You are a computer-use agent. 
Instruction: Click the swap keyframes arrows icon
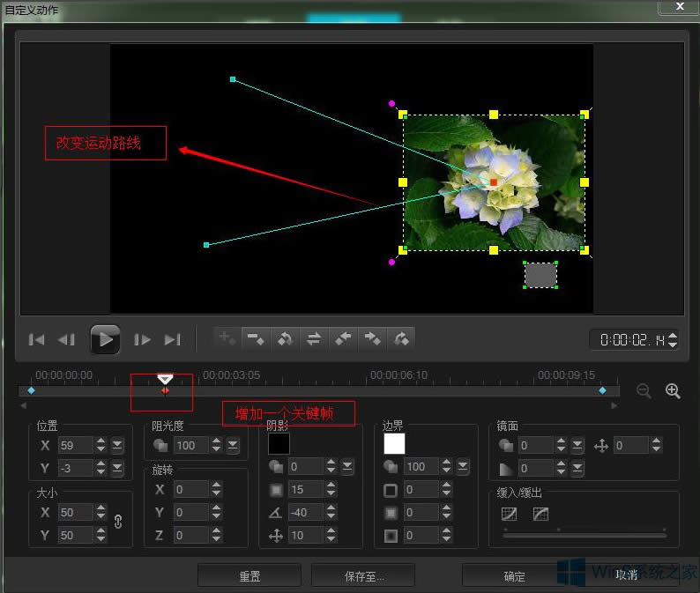click(x=313, y=338)
